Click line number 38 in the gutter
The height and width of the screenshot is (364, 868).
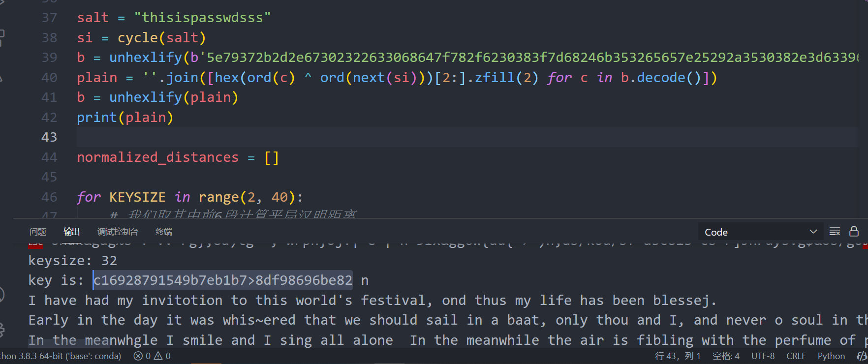click(x=49, y=38)
